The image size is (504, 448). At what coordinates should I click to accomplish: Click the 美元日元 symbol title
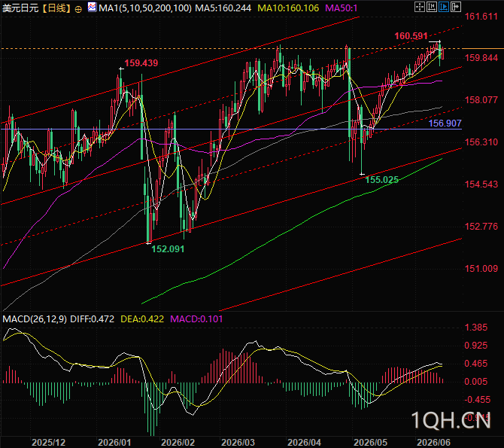pyautogui.click(x=21, y=8)
